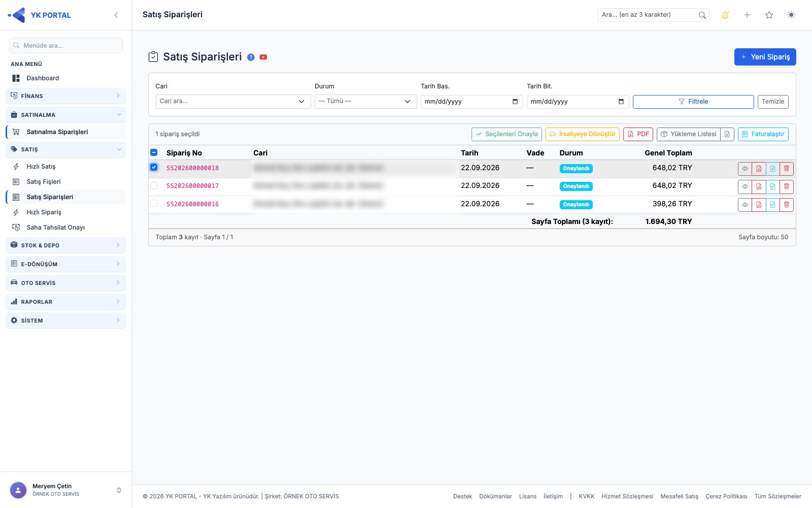Toggle the select-all checkbox in the table header

pyautogui.click(x=154, y=152)
